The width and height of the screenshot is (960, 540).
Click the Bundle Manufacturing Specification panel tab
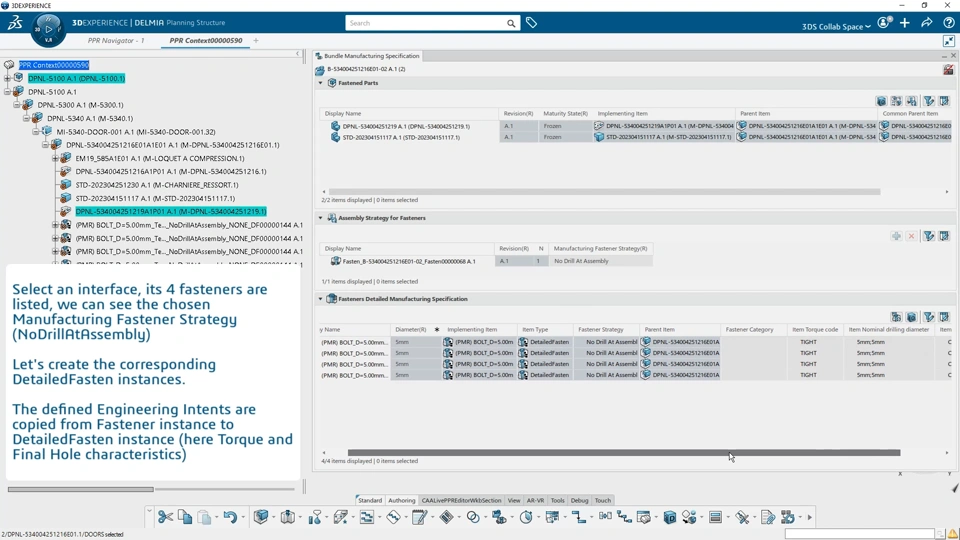point(367,56)
